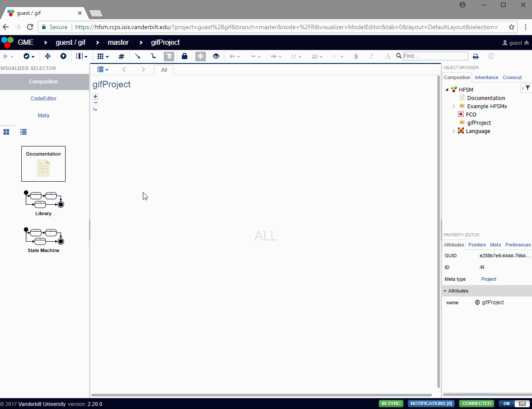Click the printer icon
Viewport: 532px width, 409px height.
coord(476,56)
